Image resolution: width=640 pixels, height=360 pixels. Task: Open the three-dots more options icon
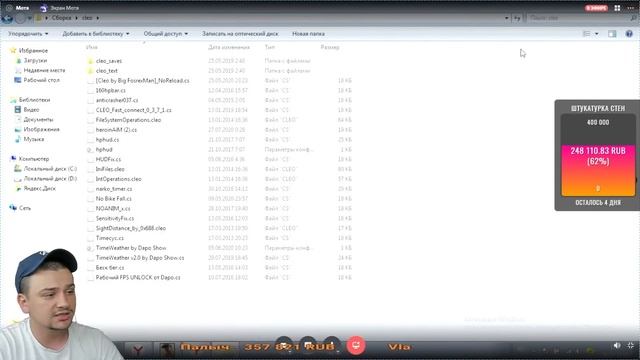click(x=631, y=8)
